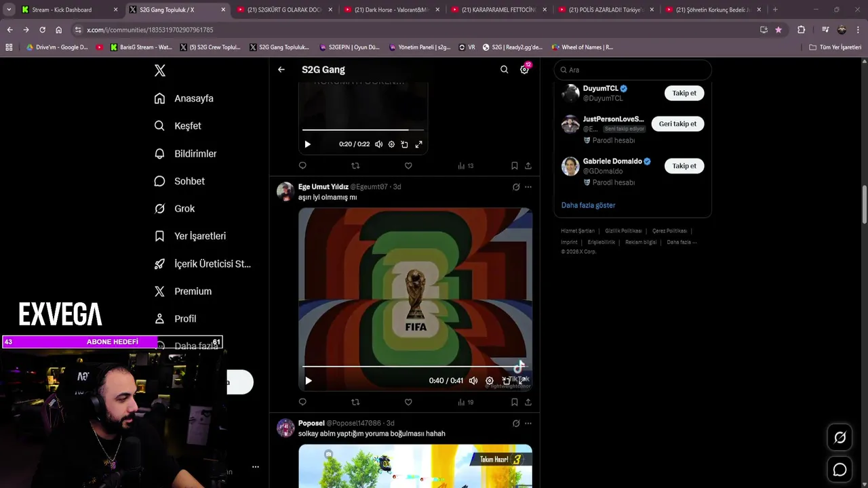The image size is (868, 488).
Task: Seek on the 0:22 video progress bar
Action: (x=363, y=129)
